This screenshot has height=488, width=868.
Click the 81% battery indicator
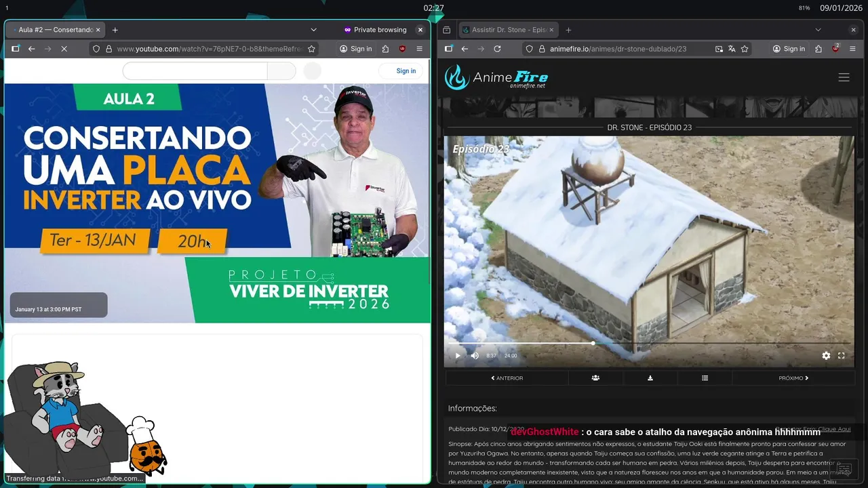[x=804, y=8]
